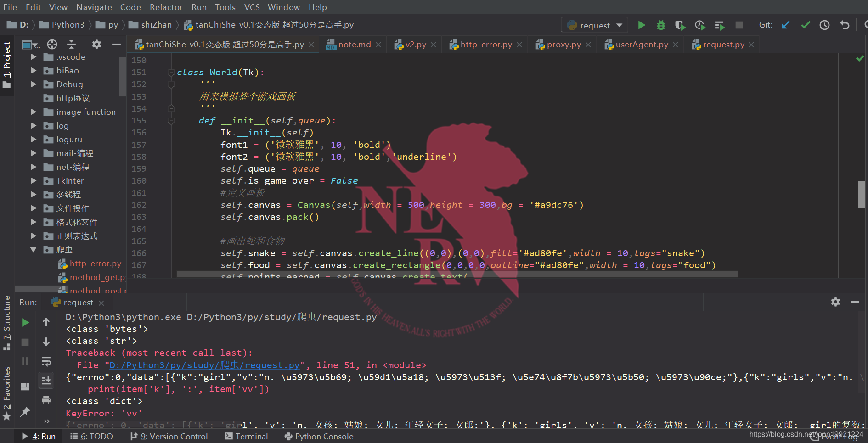Viewport: 868px width, 443px height.
Task: Collapse the 爬虫 folder
Action: tap(33, 250)
